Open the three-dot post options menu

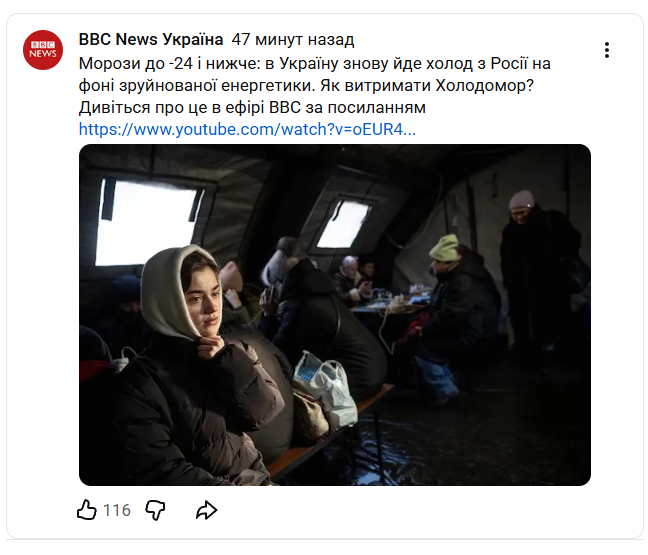click(607, 50)
